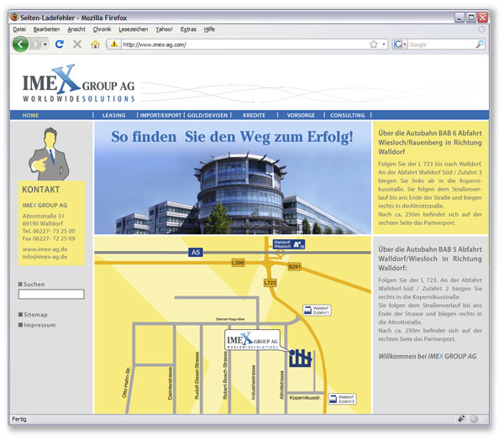
Task: Click the KONTAKT heading
Action: pos(41,190)
